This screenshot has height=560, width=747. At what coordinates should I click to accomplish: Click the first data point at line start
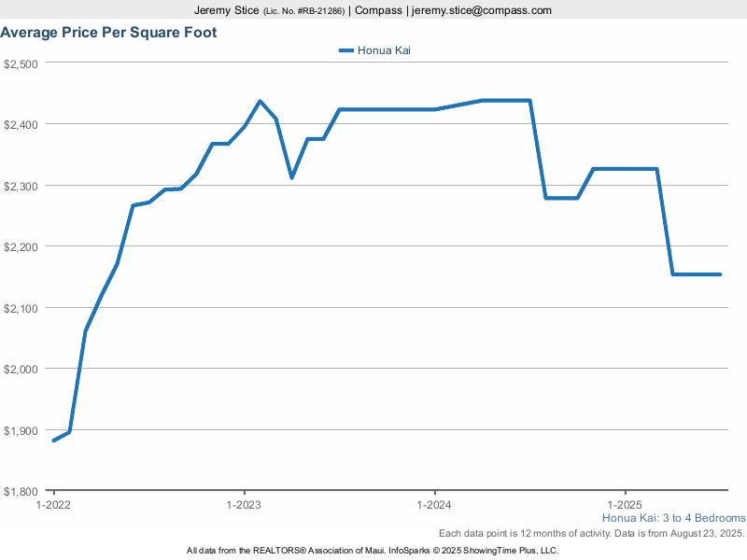point(54,440)
